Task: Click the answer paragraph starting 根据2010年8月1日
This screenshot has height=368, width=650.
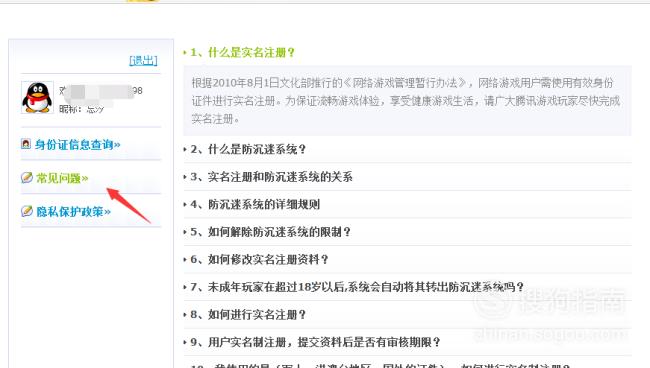Action: (x=406, y=101)
